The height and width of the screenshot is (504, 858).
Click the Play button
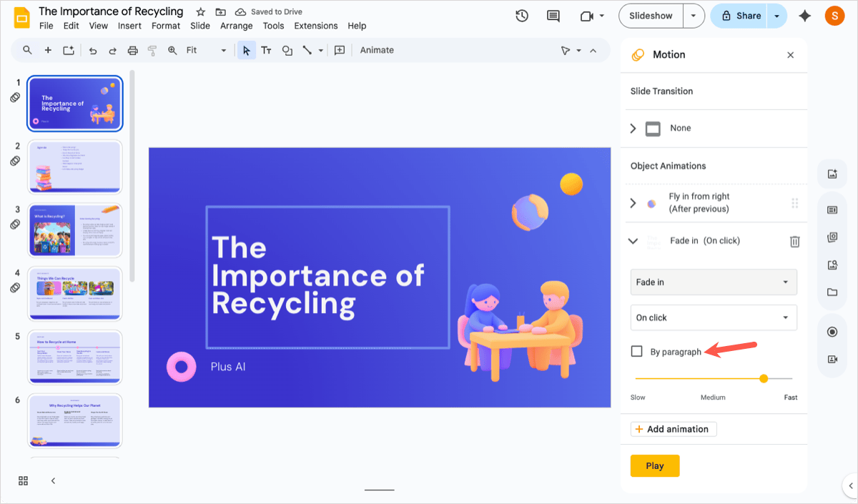pos(655,465)
